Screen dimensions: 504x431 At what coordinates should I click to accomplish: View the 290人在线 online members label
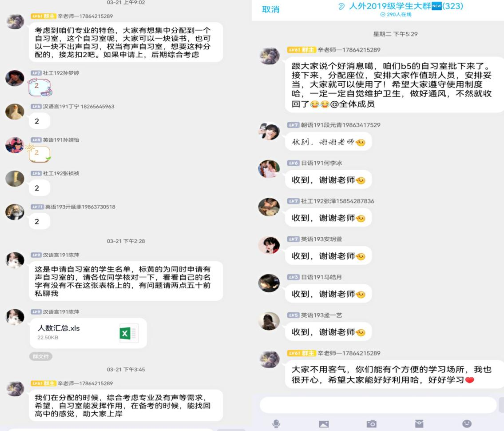coord(396,15)
